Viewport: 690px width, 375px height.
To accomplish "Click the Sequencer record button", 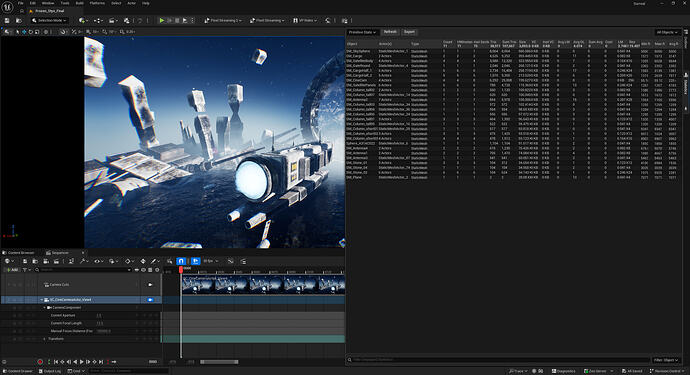I will (40, 362).
